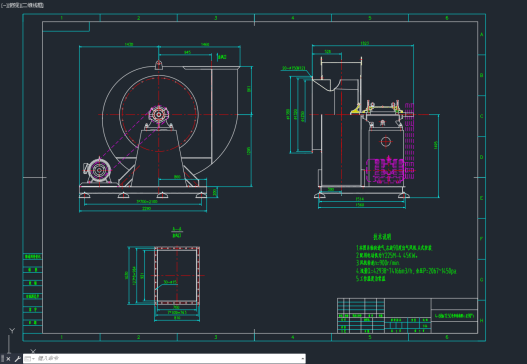Viewport: 527px width, 364px height.
Task: Close the command line window
Action: point(8,359)
